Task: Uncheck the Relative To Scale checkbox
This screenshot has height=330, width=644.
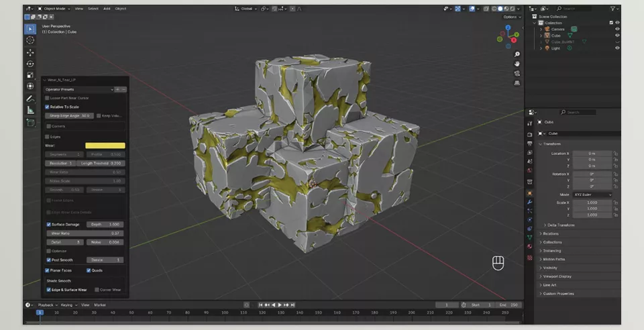Action: click(48, 107)
